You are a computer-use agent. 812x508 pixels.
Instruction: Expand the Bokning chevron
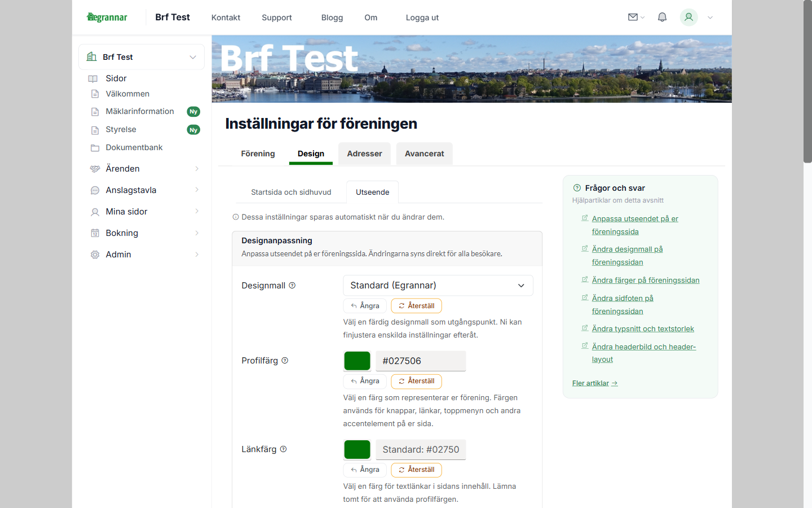(197, 233)
